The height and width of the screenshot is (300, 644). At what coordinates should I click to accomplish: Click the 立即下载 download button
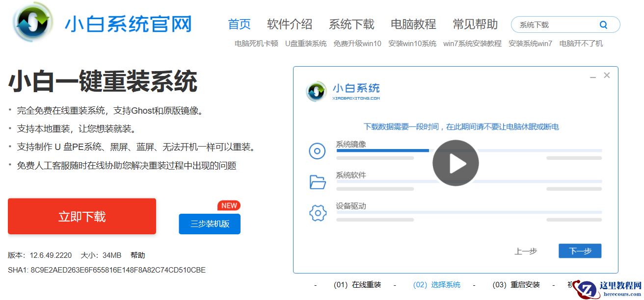tap(81, 216)
